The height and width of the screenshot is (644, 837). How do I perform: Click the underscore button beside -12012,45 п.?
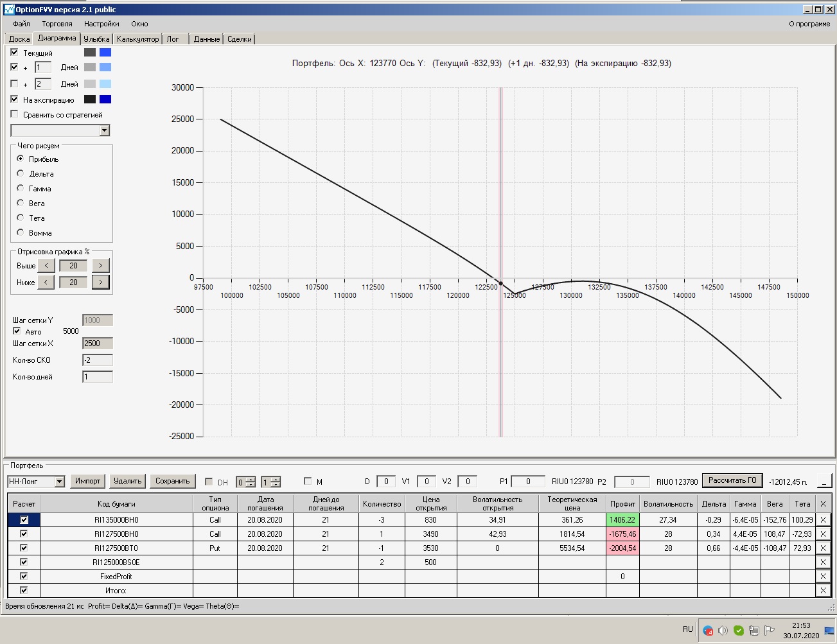point(824,481)
